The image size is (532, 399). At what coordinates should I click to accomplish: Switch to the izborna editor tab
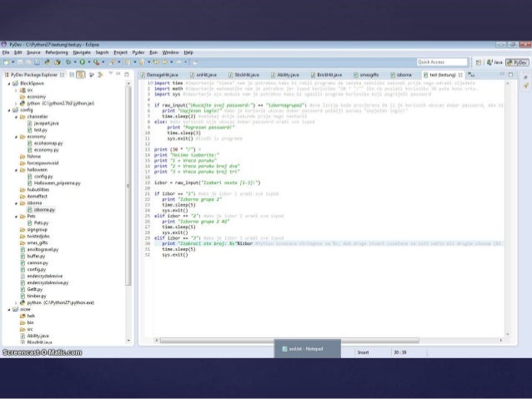(401, 75)
